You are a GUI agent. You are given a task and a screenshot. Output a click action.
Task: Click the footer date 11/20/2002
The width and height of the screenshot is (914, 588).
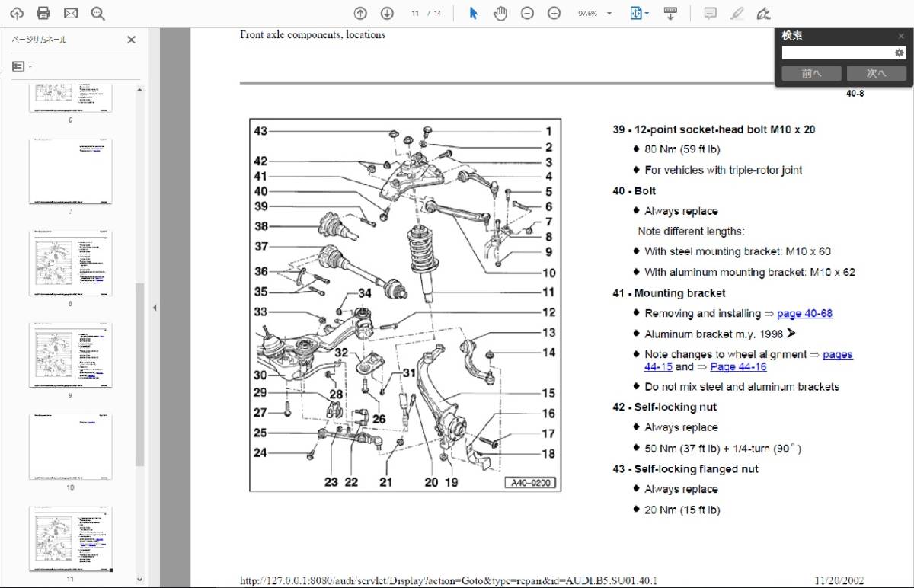click(x=838, y=581)
